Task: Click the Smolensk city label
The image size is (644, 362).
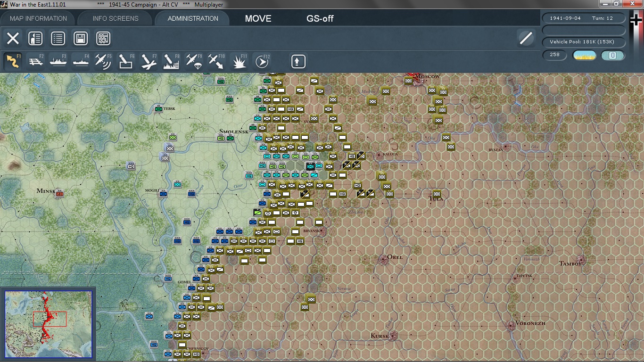Action: tap(233, 131)
